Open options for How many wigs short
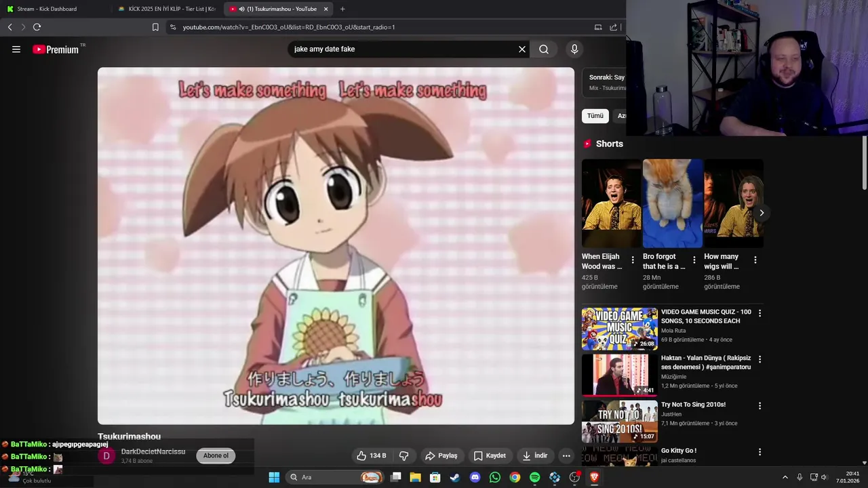The image size is (868, 488). 755,260
